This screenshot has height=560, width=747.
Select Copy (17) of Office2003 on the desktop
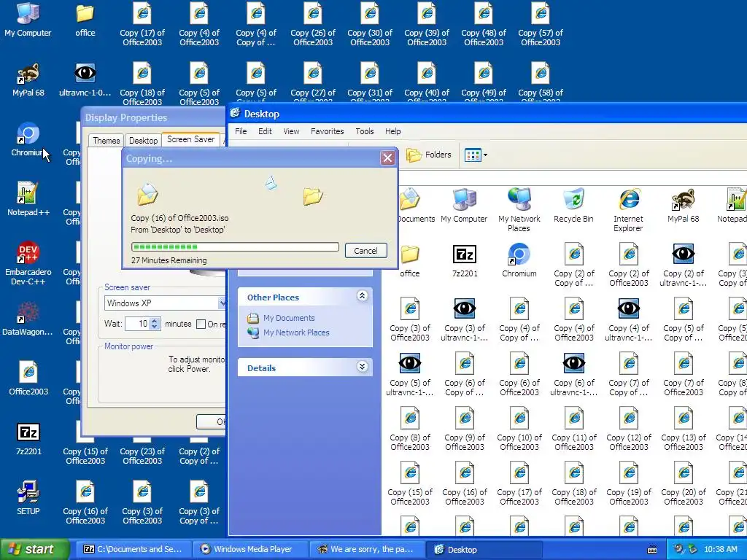click(x=142, y=25)
